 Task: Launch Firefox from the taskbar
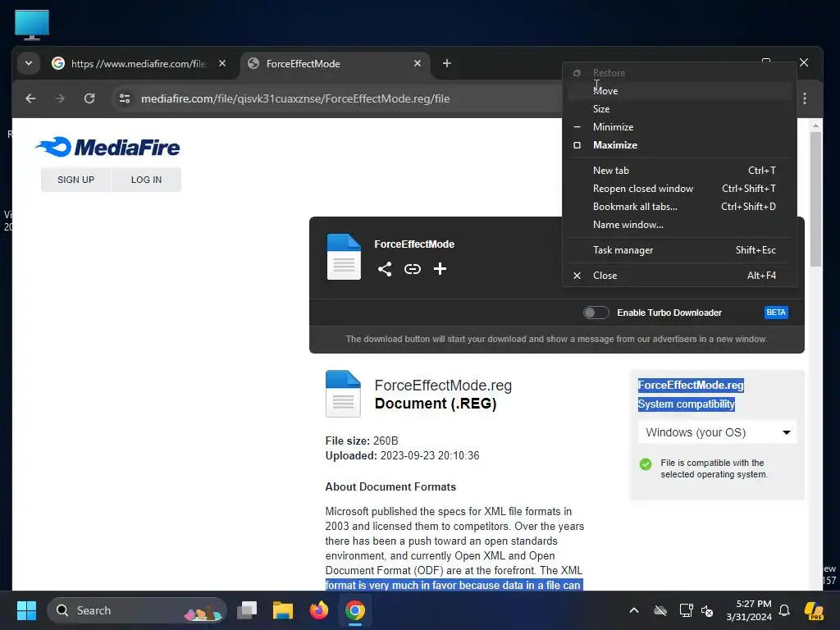pos(319,610)
